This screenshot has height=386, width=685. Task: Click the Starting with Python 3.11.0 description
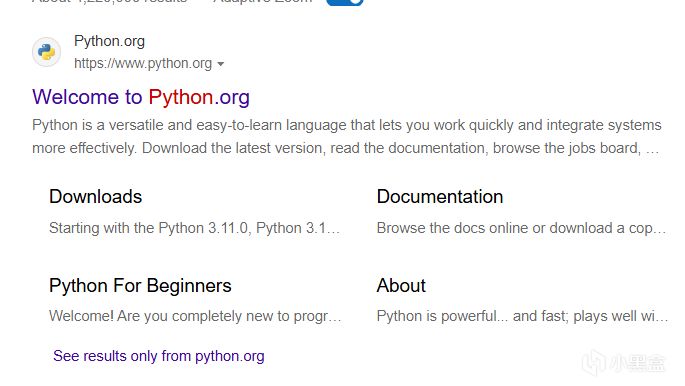(194, 228)
